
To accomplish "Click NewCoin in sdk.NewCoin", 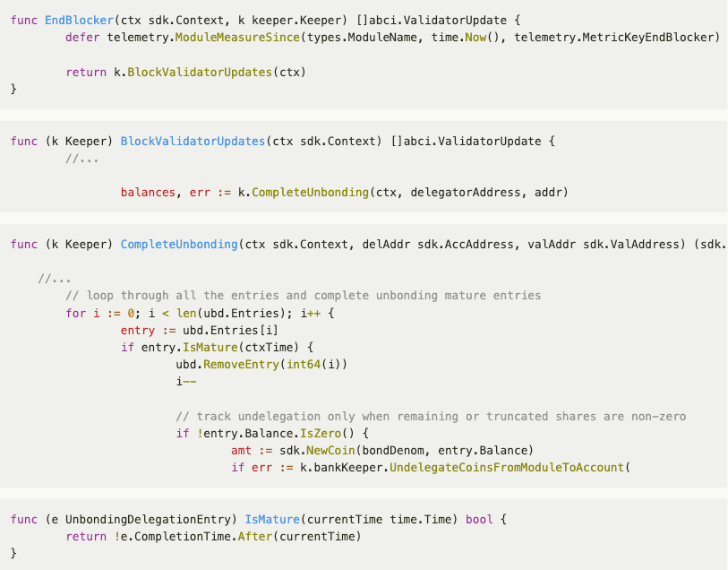I will [x=330, y=451].
